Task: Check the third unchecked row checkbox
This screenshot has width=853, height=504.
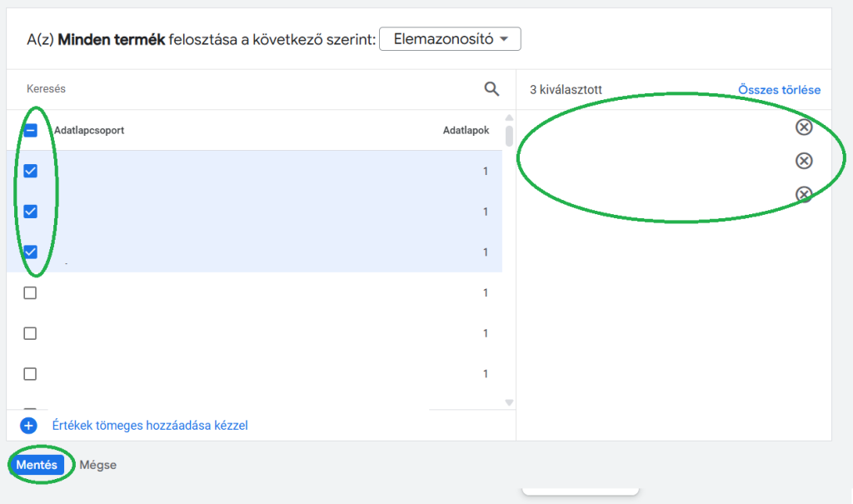Action: pos(30,374)
